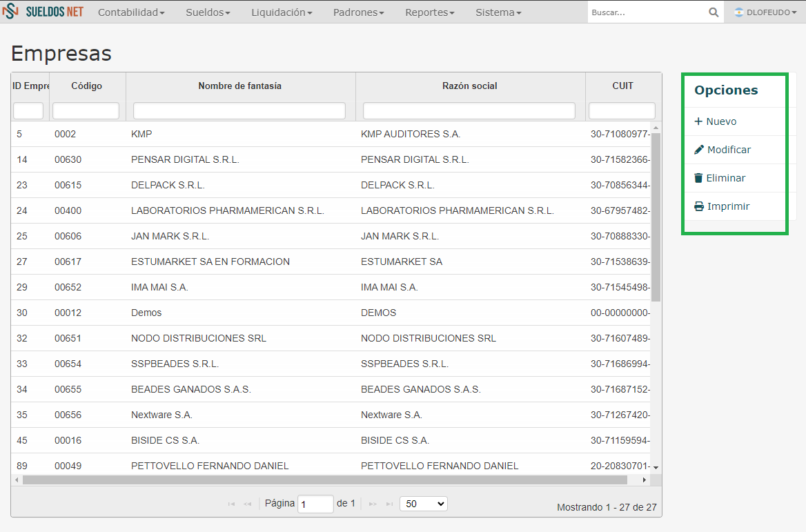Open the Contabilidad menu
The width and height of the screenshot is (806, 532).
coord(131,12)
